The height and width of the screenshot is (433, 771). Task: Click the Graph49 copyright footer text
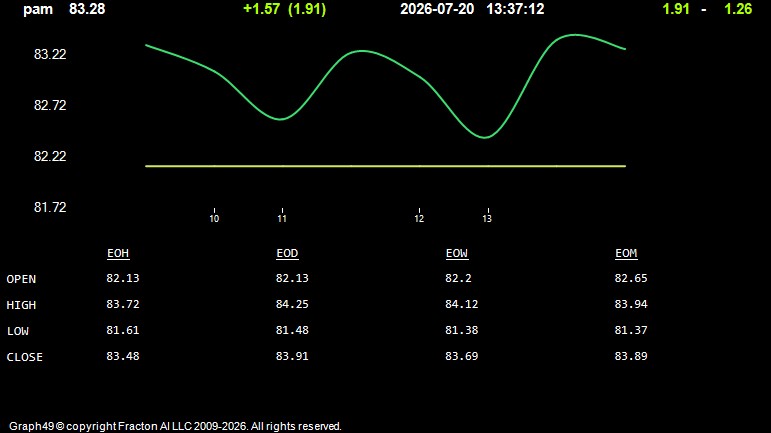pyautogui.click(x=175, y=426)
